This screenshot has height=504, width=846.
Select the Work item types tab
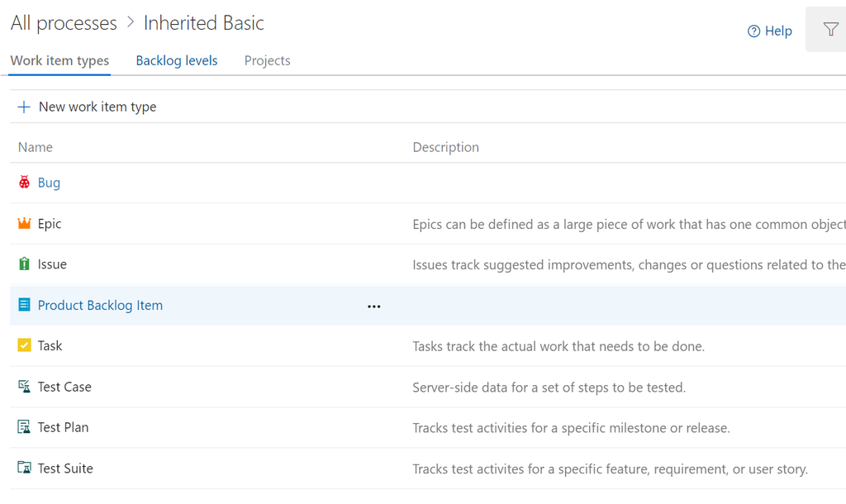click(x=59, y=60)
